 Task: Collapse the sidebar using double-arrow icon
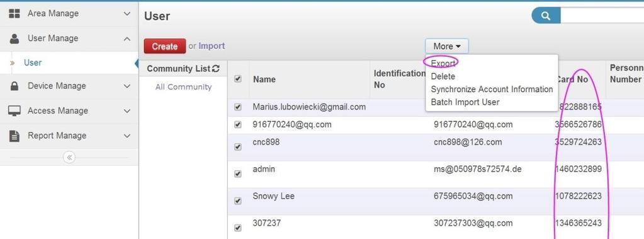point(69,157)
